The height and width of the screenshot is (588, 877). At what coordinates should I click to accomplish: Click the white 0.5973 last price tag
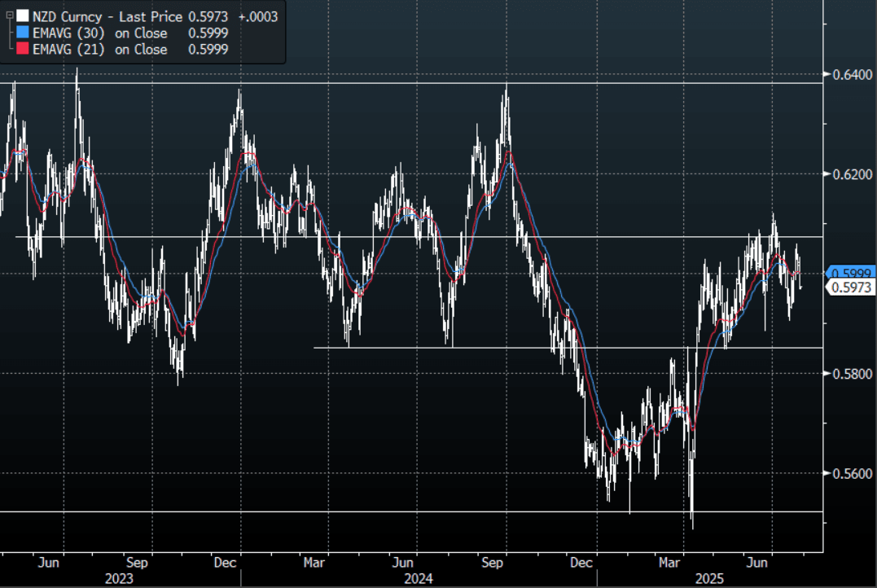(x=851, y=287)
